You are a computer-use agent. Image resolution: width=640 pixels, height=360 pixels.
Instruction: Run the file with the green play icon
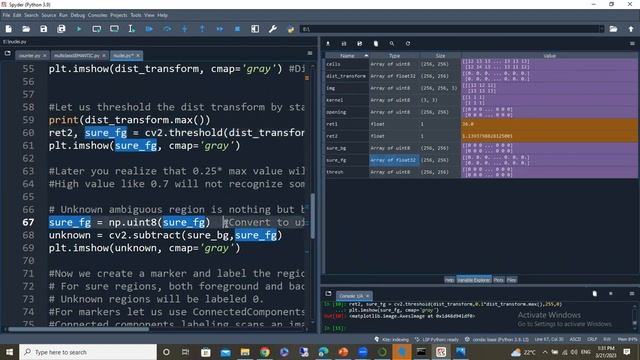[79, 29]
